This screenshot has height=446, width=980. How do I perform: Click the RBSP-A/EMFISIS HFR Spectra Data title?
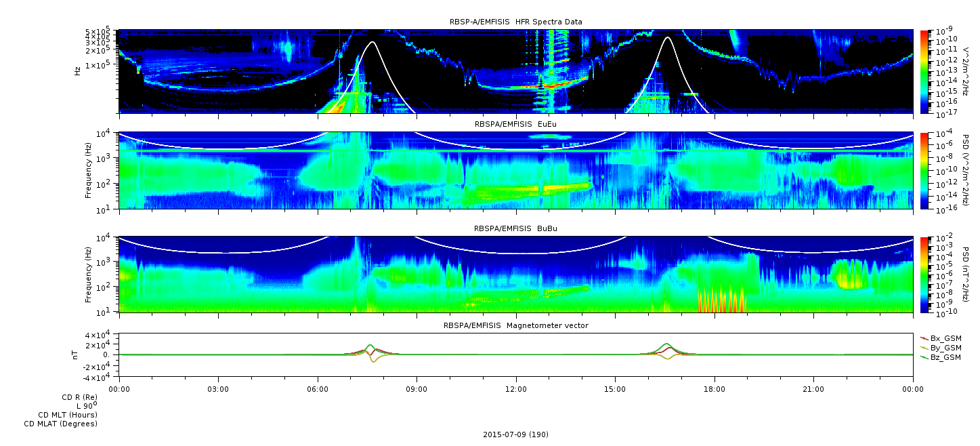[x=515, y=22]
